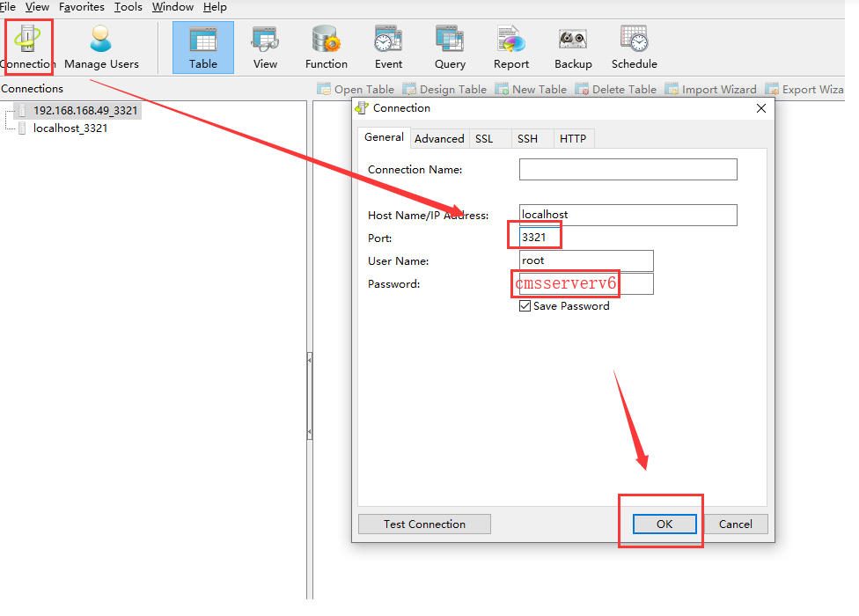The image size is (859, 616).
Task: Open the Window menu
Action: click(173, 7)
